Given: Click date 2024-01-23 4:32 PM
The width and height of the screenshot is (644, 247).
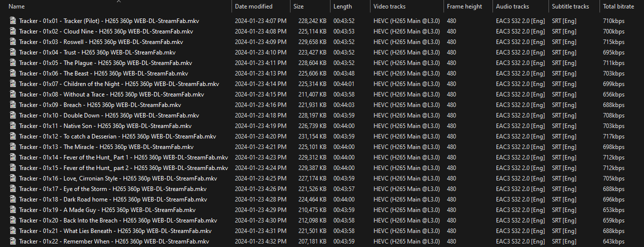Looking at the screenshot, I should (x=260, y=241).
